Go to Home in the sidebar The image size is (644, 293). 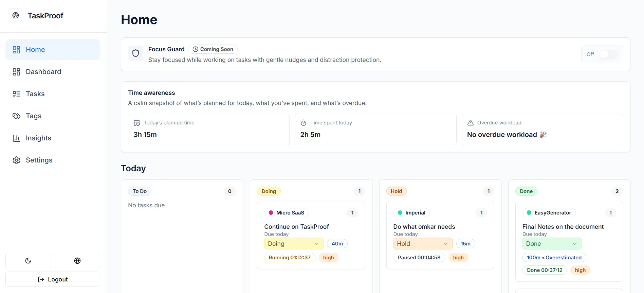click(53, 50)
